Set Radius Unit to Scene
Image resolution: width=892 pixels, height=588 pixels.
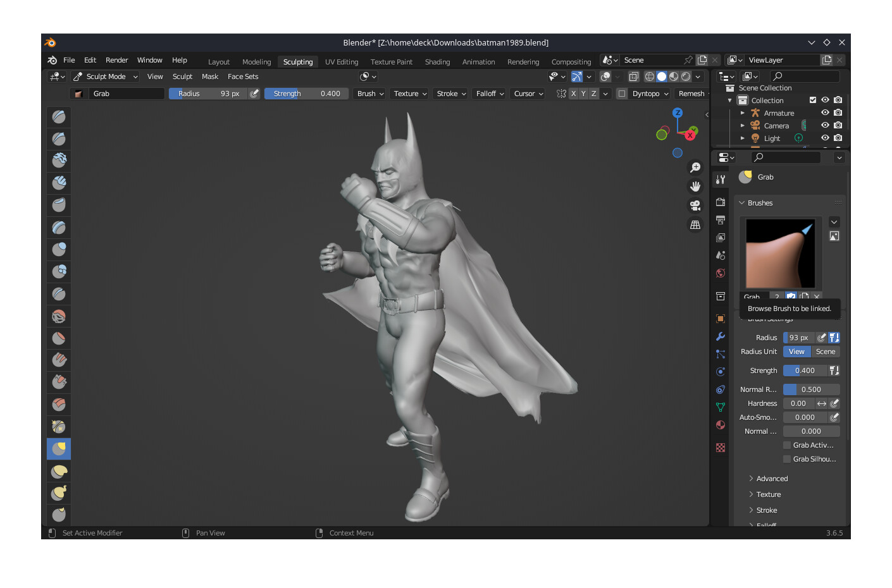coord(826,352)
